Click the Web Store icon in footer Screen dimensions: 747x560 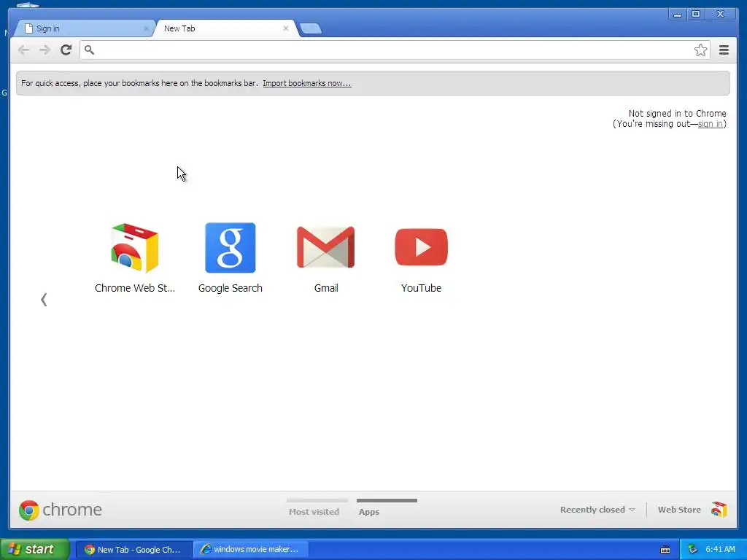[719, 510]
